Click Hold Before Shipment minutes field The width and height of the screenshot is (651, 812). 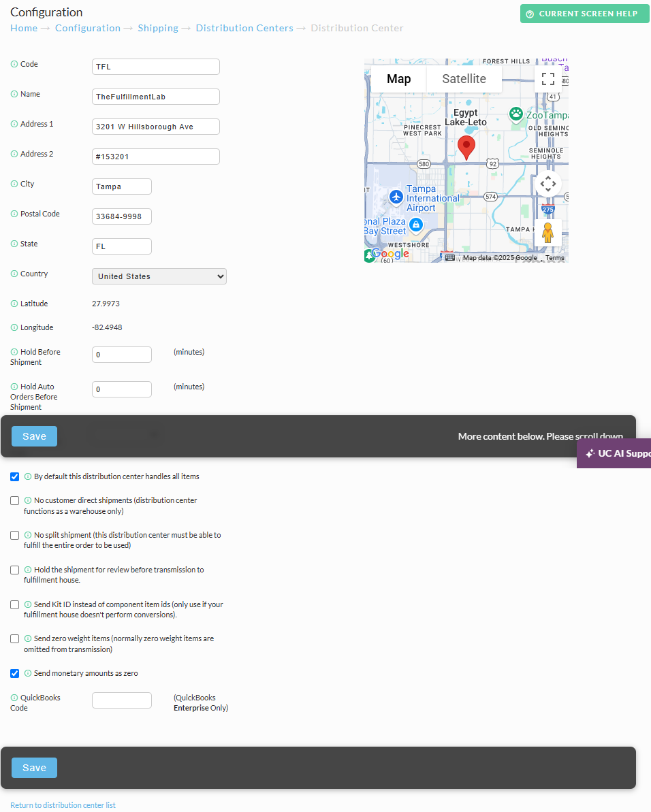[122, 355]
